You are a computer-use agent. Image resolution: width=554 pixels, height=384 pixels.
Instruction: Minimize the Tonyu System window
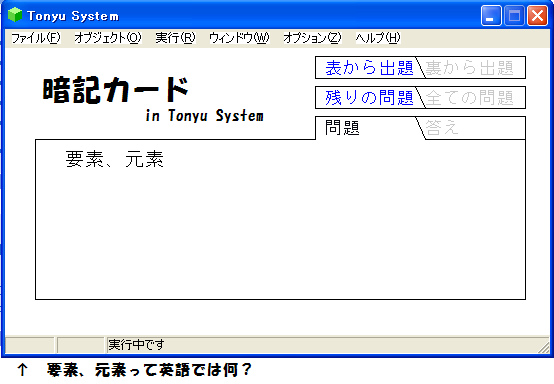point(491,16)
